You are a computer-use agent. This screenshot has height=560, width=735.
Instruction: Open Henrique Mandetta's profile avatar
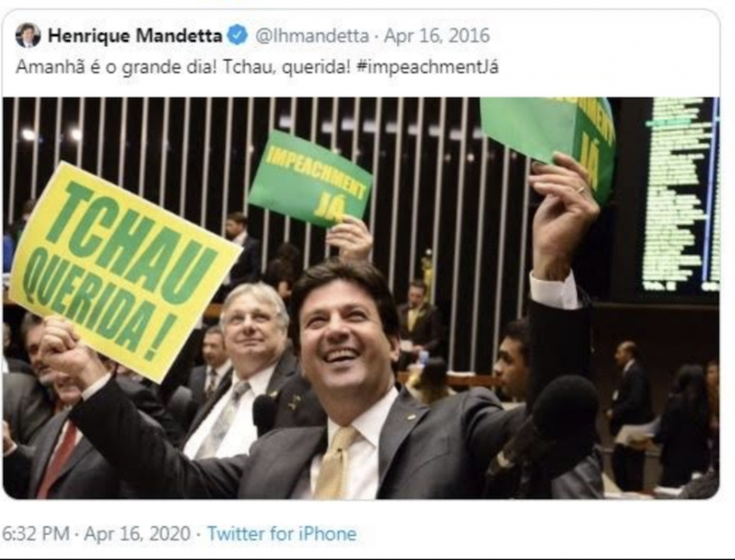(28, 35)
